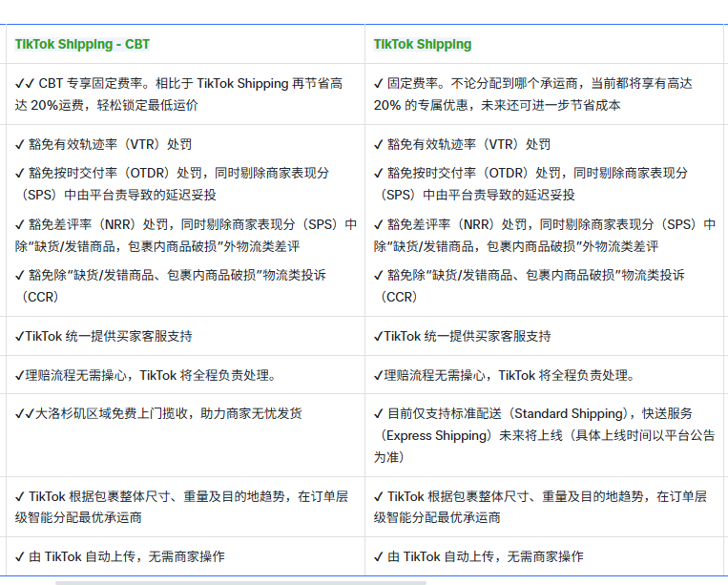Viewport: 728px width, 585px height.
Task: Click double checkmark before "大洛杉矶区域免费上门揽收"
Action: pos(25,414)
